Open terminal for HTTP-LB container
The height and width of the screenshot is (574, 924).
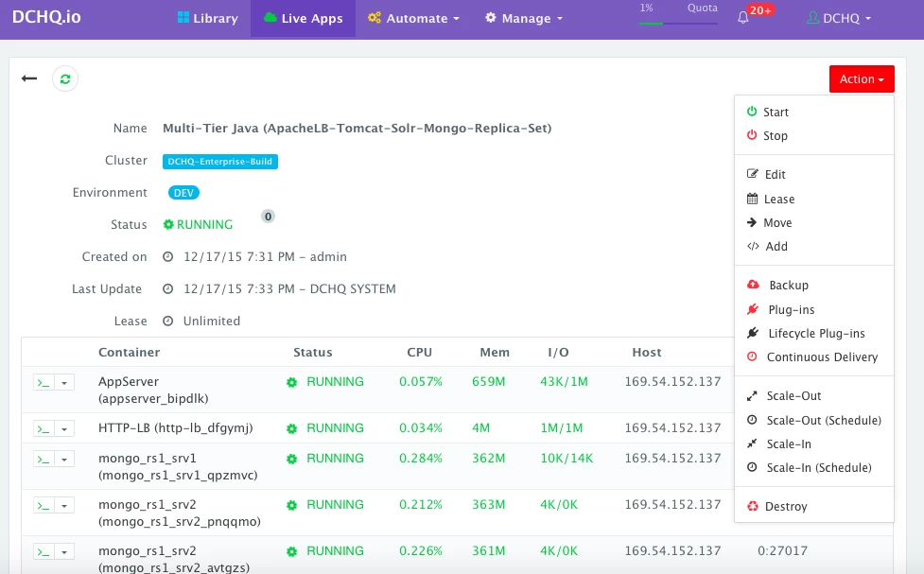(x=44, y=428)
